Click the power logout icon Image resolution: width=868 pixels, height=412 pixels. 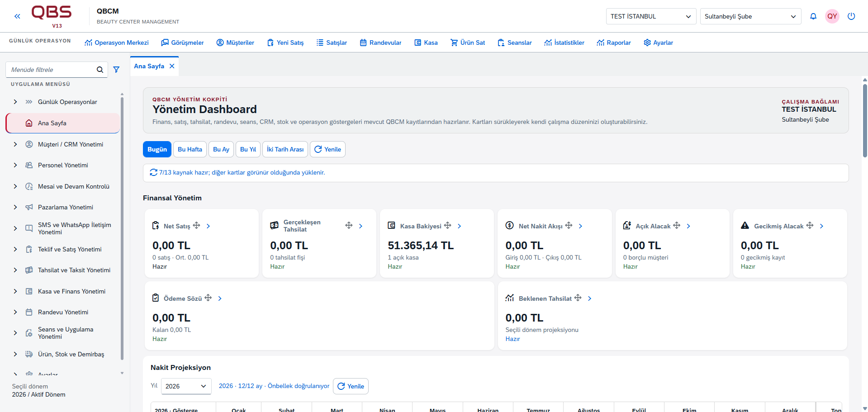pyautogui.click(x=851, y=16)
